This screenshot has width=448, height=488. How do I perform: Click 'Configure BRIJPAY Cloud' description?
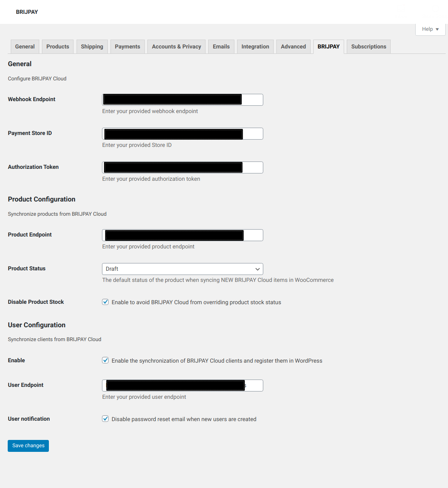37,78
